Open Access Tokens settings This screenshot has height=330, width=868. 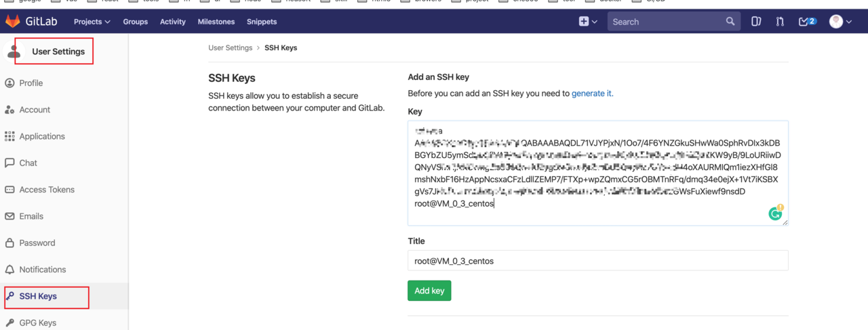(47, 190)
